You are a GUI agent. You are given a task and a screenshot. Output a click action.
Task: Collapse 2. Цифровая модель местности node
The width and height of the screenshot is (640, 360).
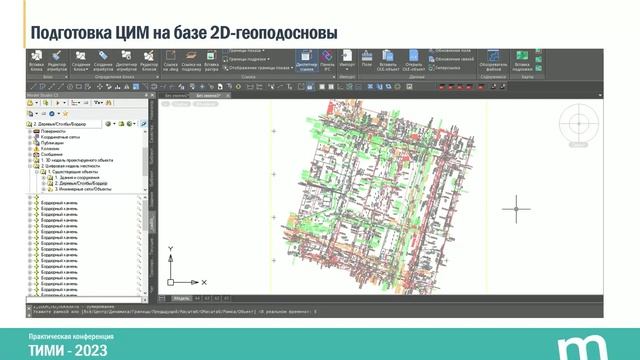(x=30, y=166)
